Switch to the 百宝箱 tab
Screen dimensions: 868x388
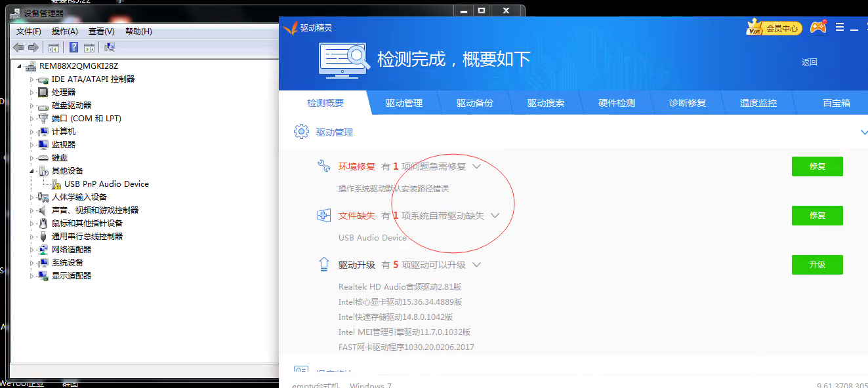pos(837,103)
